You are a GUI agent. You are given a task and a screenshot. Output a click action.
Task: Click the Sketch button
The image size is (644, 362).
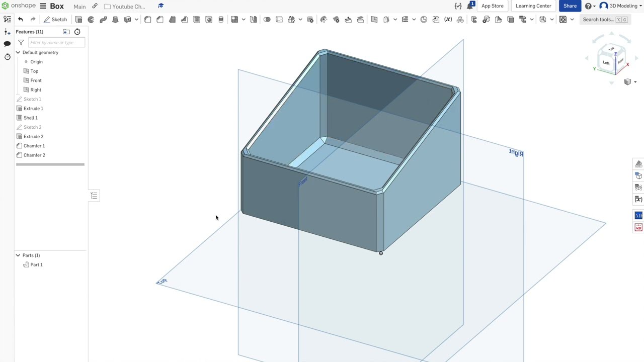[55, 20]
